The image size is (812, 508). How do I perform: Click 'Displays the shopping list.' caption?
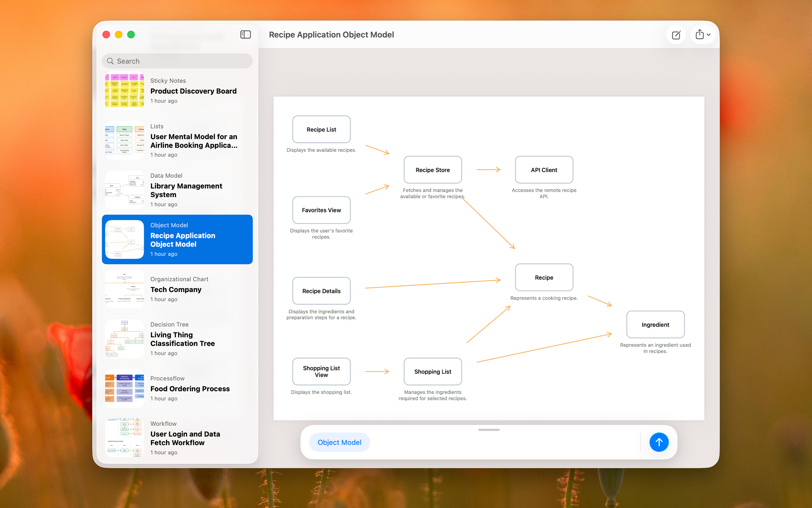pyautogui.click(x=321, y=392)
